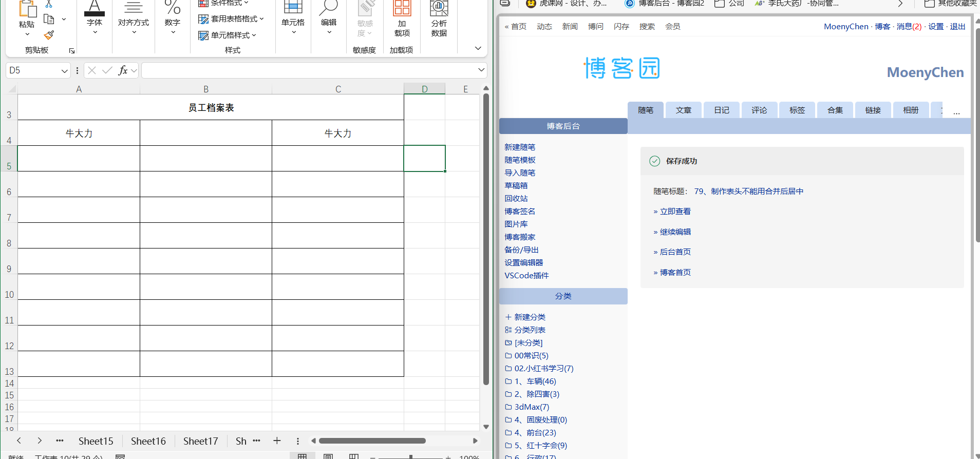Open the VSCode插件 sidebar link

pyautogui.click(x=526, y=275)
